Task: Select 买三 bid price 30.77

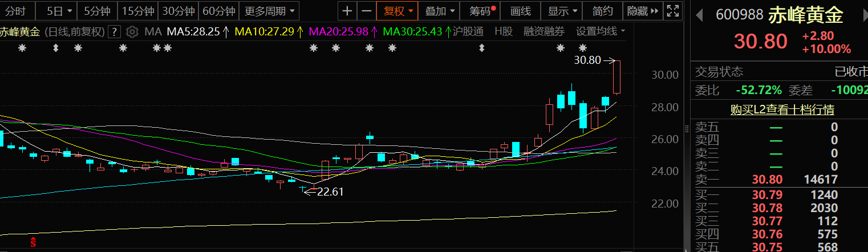Action: [766, 221]
